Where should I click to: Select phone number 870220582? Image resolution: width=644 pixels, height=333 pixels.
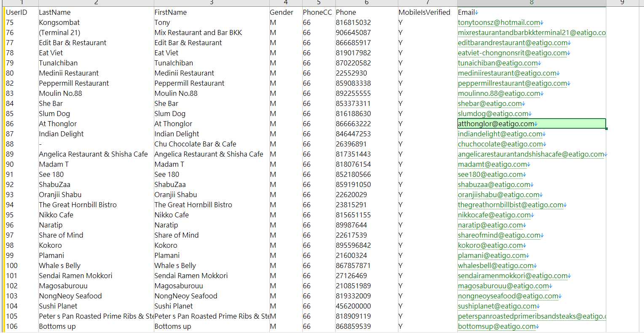coord(367,63)
